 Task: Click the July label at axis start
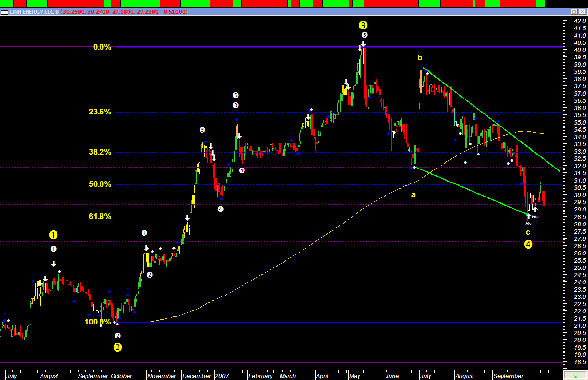(12, 376)
